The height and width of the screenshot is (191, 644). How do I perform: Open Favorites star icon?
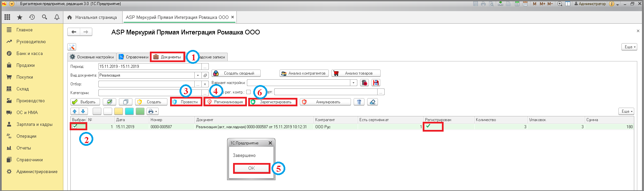(x=20, y=17)
